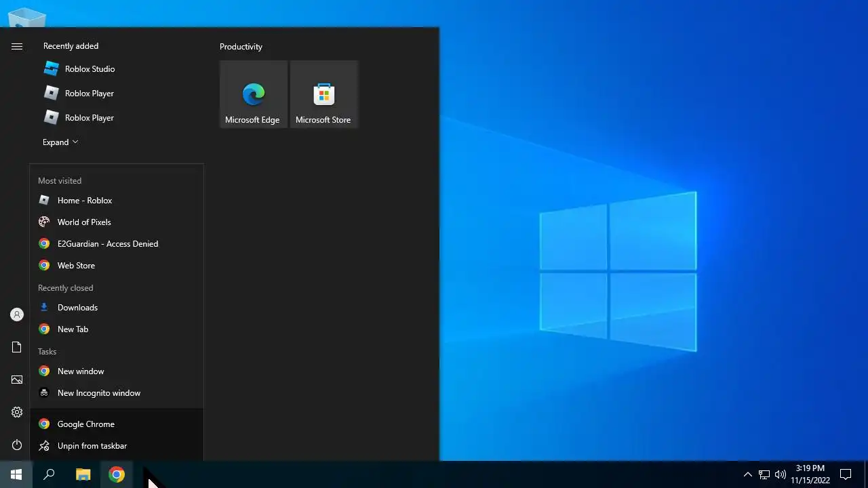The height and width of the screenshot is (488, 868).
Task: Click the Power icon in Start sidebar
Action: pyautogui.click(x=17, y=445)
